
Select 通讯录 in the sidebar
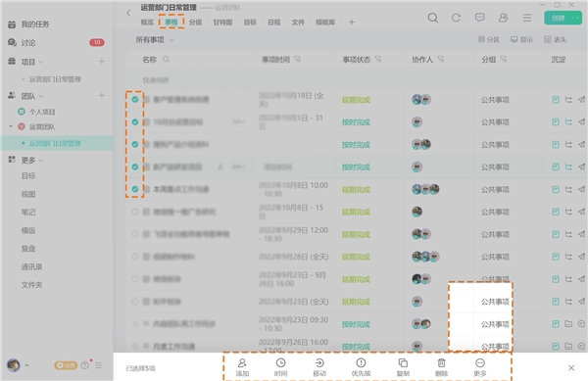[x=31, y=267]
